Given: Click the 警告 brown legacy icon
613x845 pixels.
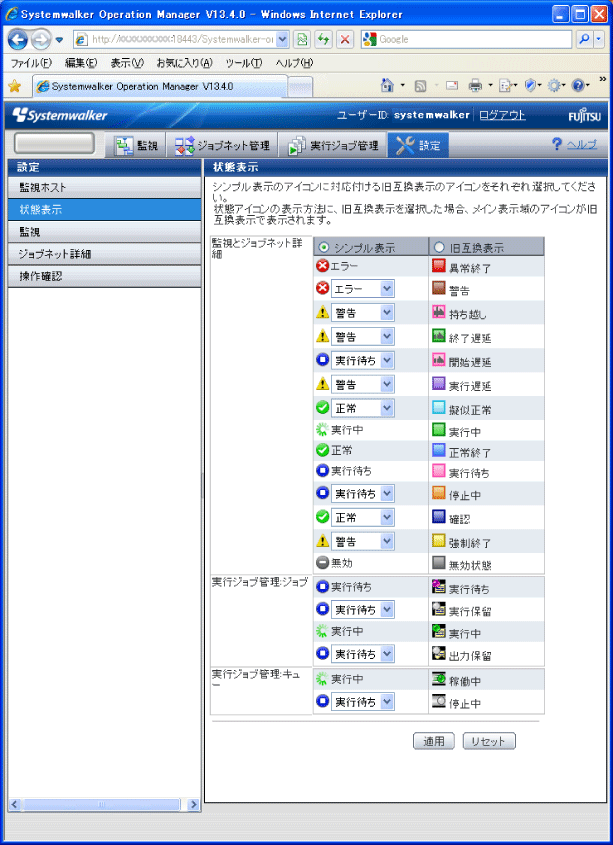Looking at the screenshot, I should [x=438, y=289].
